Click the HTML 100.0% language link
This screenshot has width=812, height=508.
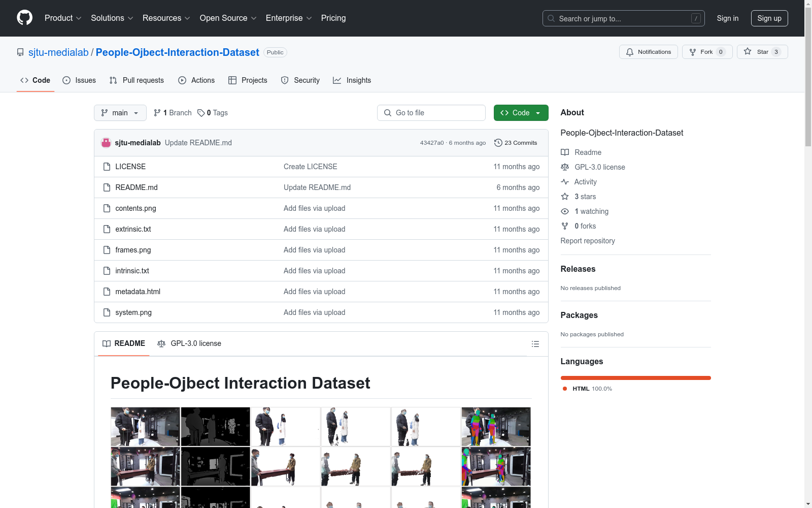coord(587,389)
